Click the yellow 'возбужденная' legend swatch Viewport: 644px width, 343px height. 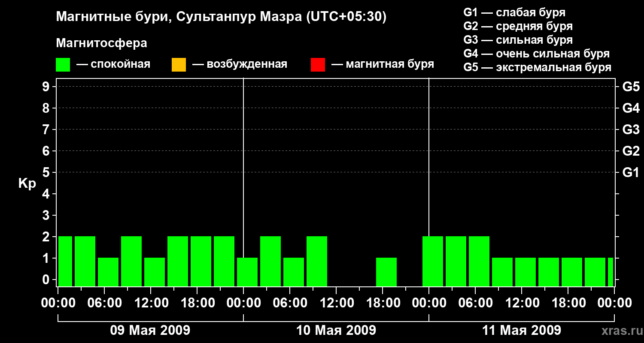point(179,65)
